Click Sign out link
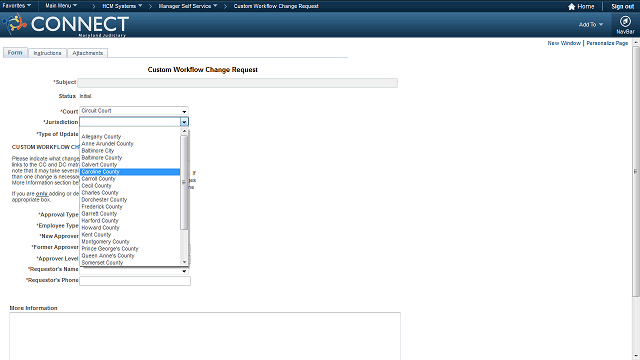 tap(622, 6)
